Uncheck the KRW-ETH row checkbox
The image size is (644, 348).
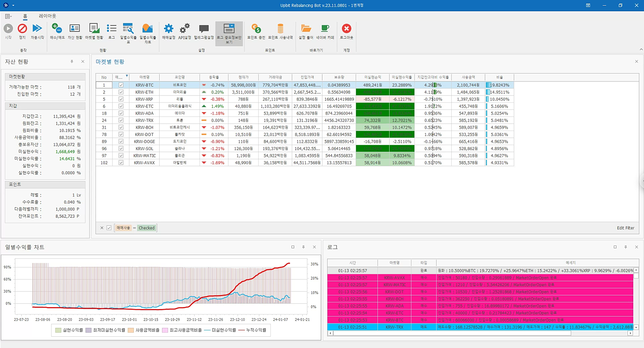click(x=121, y=92)
